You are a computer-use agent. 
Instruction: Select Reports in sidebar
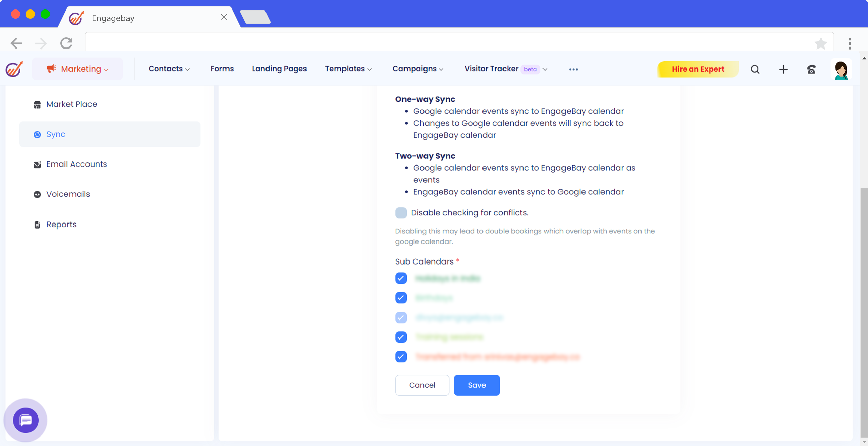pos(110,225)
